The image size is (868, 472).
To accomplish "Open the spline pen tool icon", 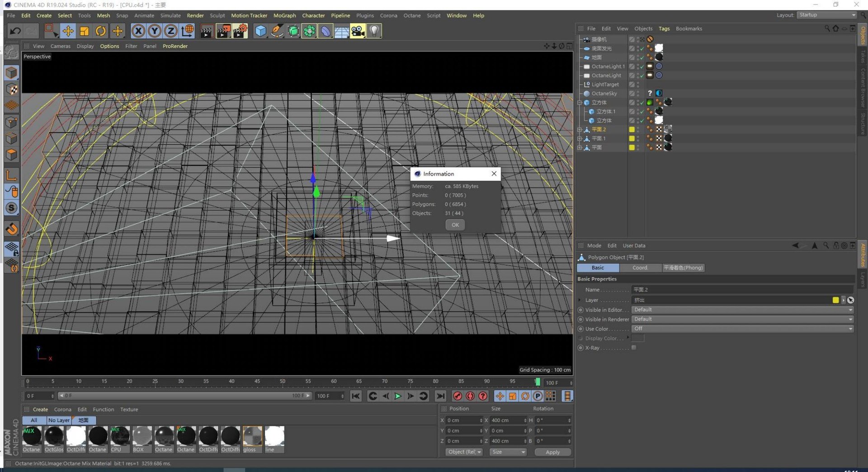I will point(277,31).
